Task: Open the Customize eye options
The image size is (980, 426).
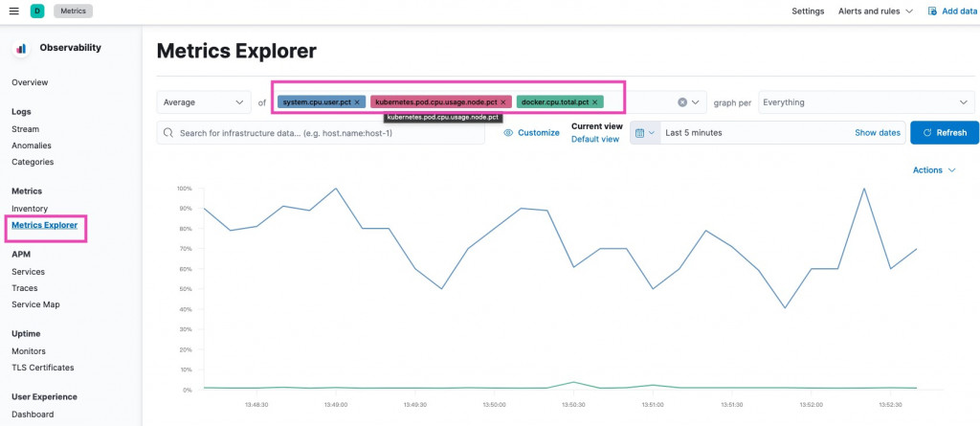Action: tap(531, 133)
